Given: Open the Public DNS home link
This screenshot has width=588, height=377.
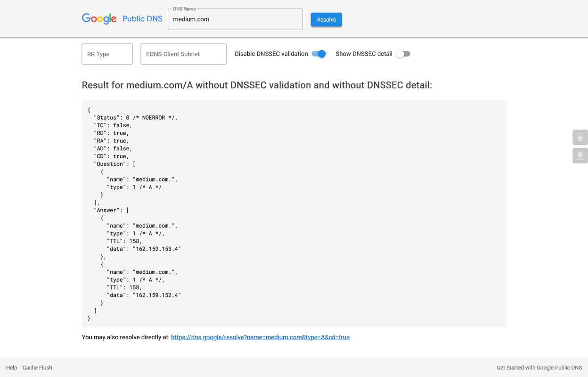Looking at the screenshot, I should 142,19.
